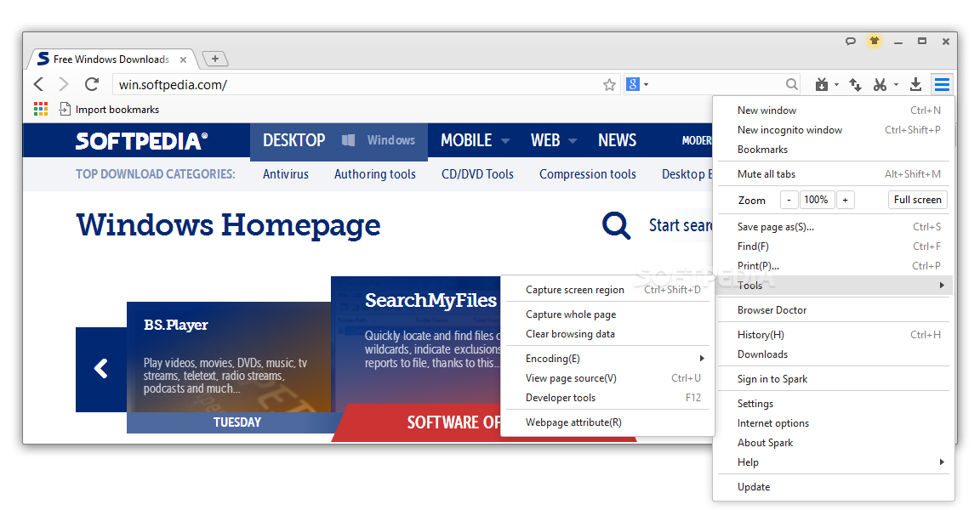This screenshot has height=510, width=980.
Task: Go forward to the next page
Action: pyautogui.click(x=63, y=84)
